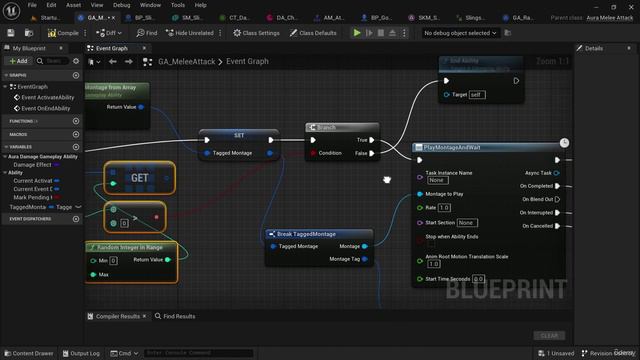
Task: Browse to asset in Content Browser icon
Action: point(29,33)
